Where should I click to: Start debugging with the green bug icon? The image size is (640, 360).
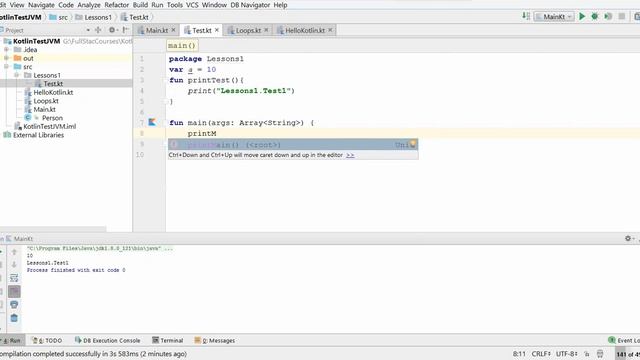tap(595, 16)
